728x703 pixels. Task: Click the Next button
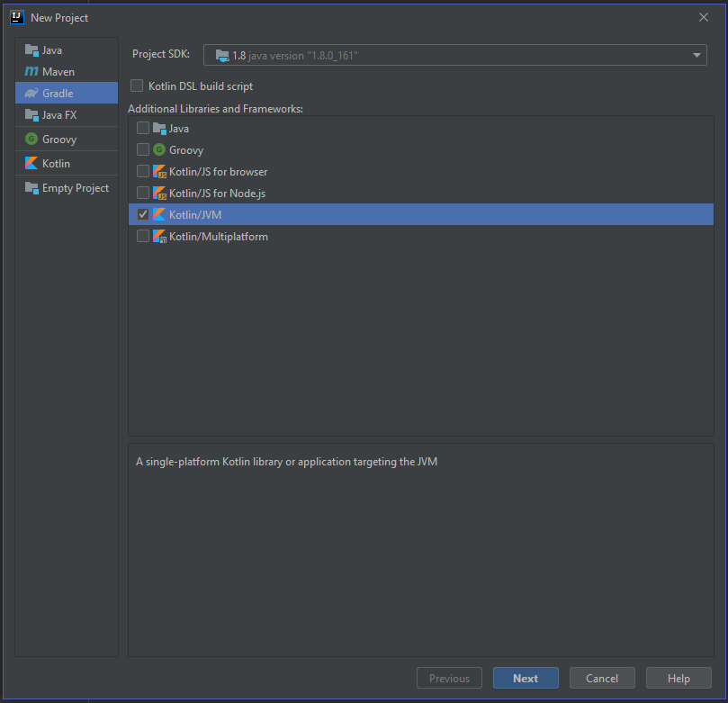526,678
